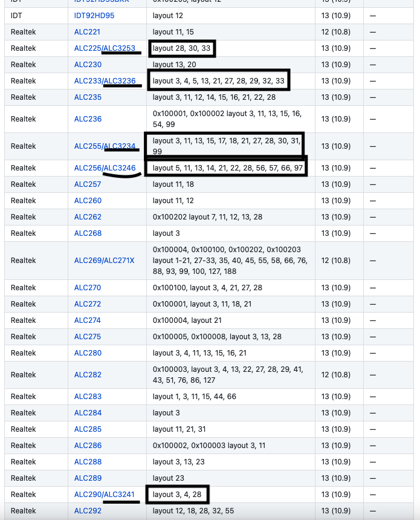Click the ALC221 link
The image size is (420, 520).
tap(88, 31)
